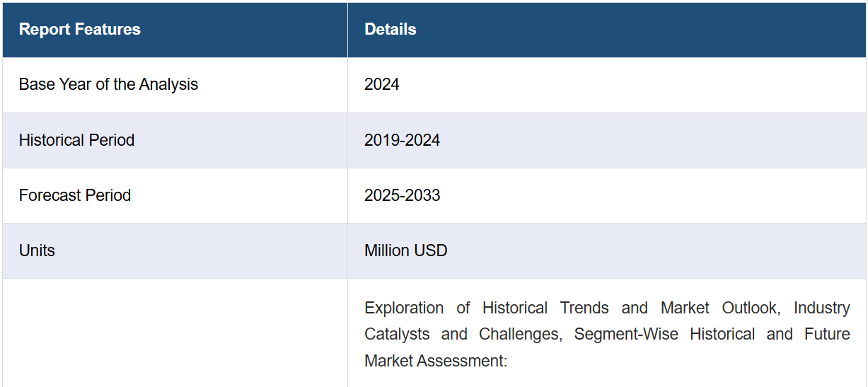Viewport: 868px width, 387px height.
Task: Select the Forecast Period row label
Action: pyautogui.click(x=75, y=195)
